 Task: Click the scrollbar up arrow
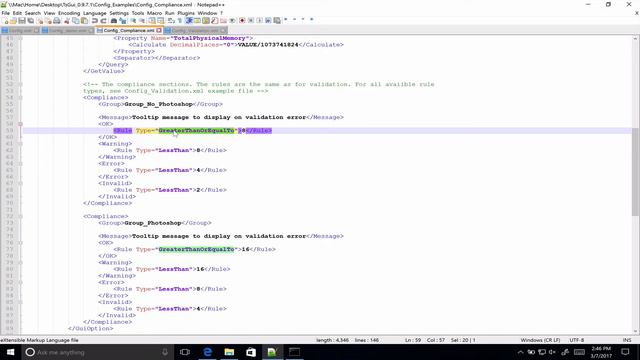coord(636,38)
